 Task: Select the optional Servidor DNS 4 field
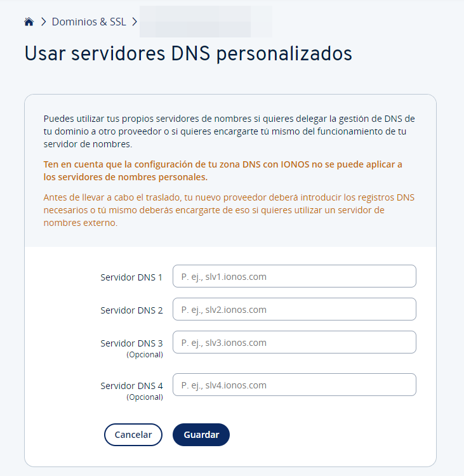[295, 385]
